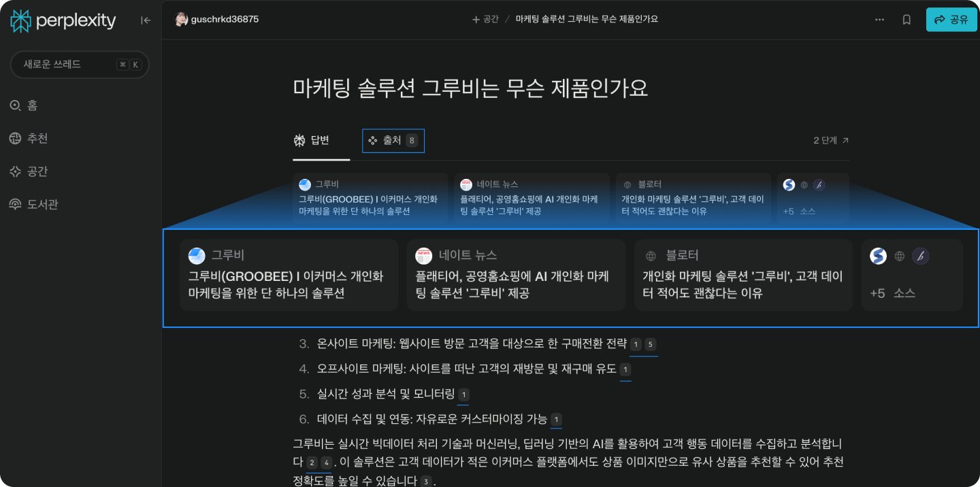This screenshot has height=487, width=980.
Task: Click the 네이트 뉴스 favicon in magnified card
Action: point(424,256)
